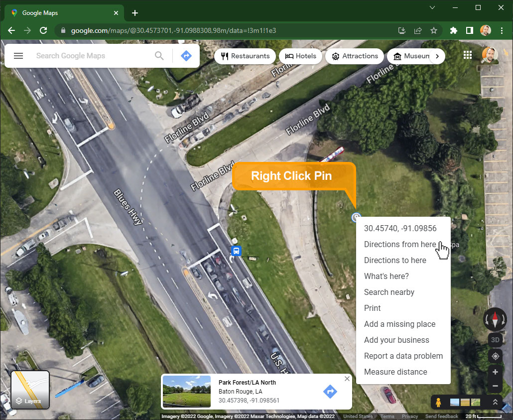Image resolution: width=513 pixels, height=420 pixels.
Task: Choose Directions from here
Action: 400,244
